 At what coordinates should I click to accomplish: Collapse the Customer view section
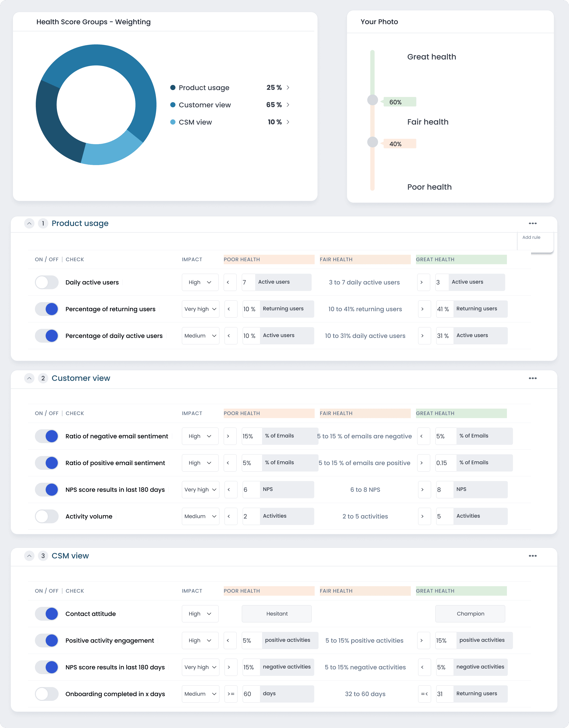tap(29, 378)
